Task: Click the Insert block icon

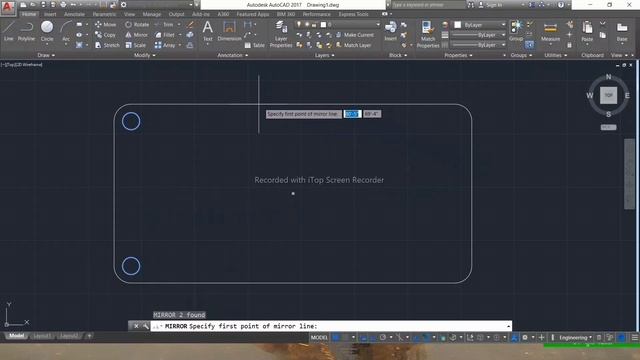Action: coord(390,31)
